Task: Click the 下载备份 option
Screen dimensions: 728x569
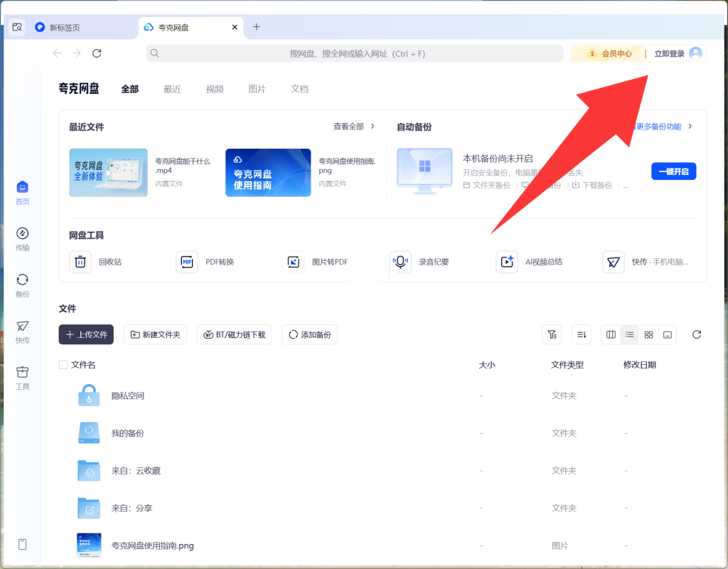Action: tap(592, 186)
